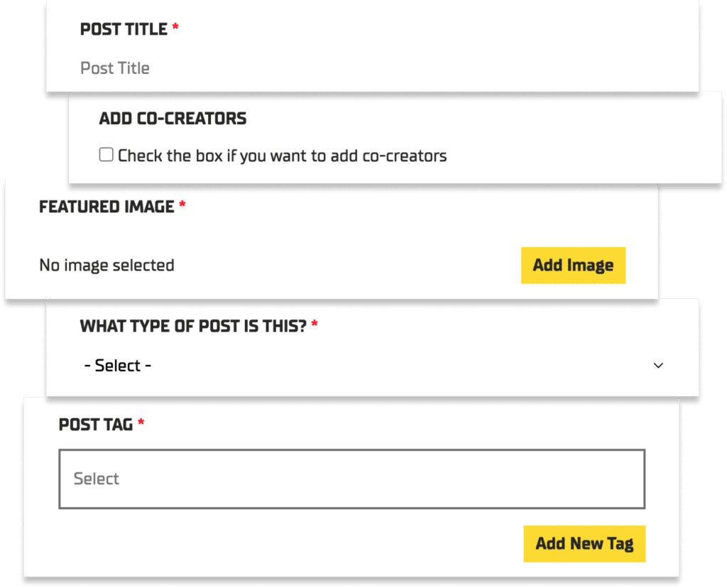This screenshot has height=588, width=727.
Task: Click the "No image selected" text
Action: coord(106,266)
